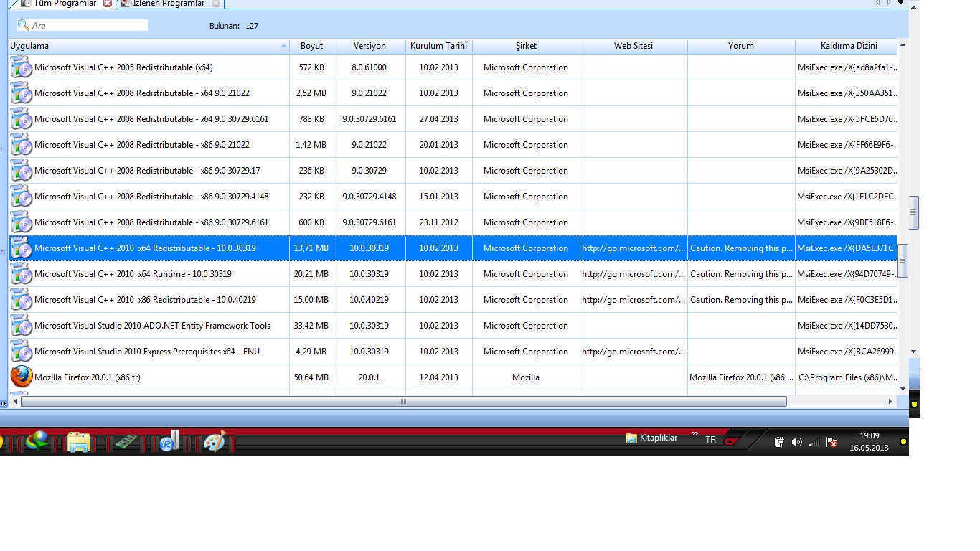Open the Action Center flag tray icon
This screenshot has height=551, width=980.
pyautogui.click(x=832, y=442)
